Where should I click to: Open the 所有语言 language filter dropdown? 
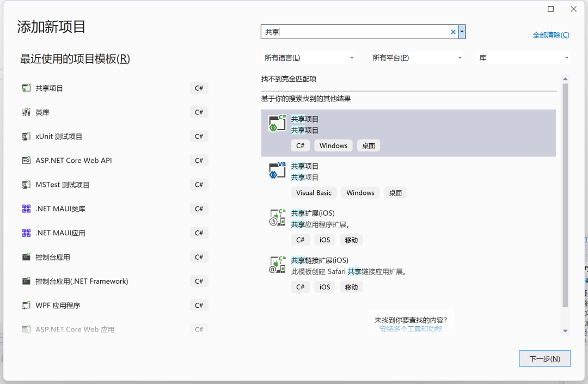[x=308, y=58]
